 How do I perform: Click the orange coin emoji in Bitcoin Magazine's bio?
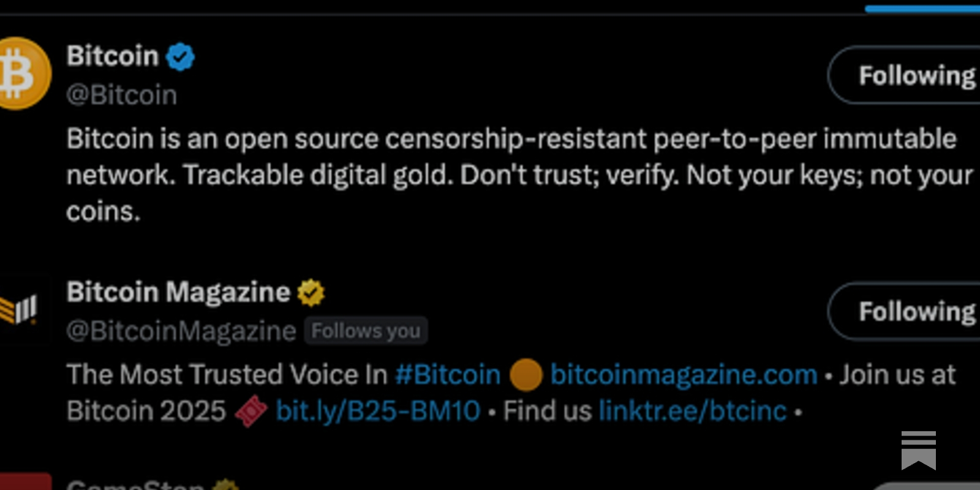(x=525, y=374)
